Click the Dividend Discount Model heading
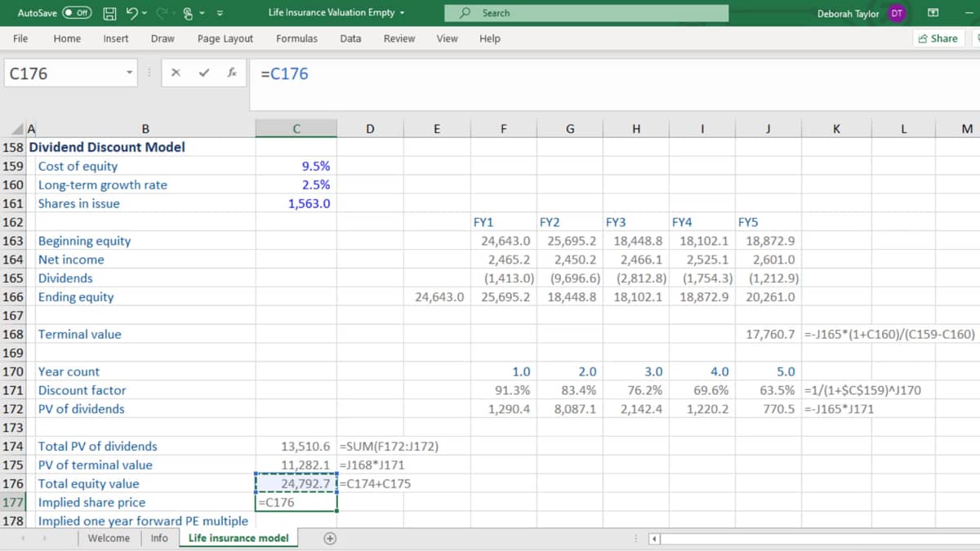Viewport: 980px width, 551px height. (107, 147)
